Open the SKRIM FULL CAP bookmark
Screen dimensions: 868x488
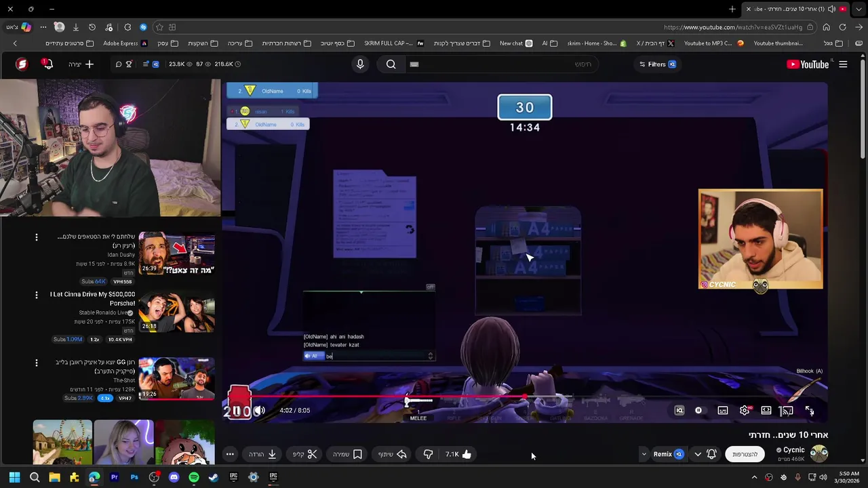[394, 43]
